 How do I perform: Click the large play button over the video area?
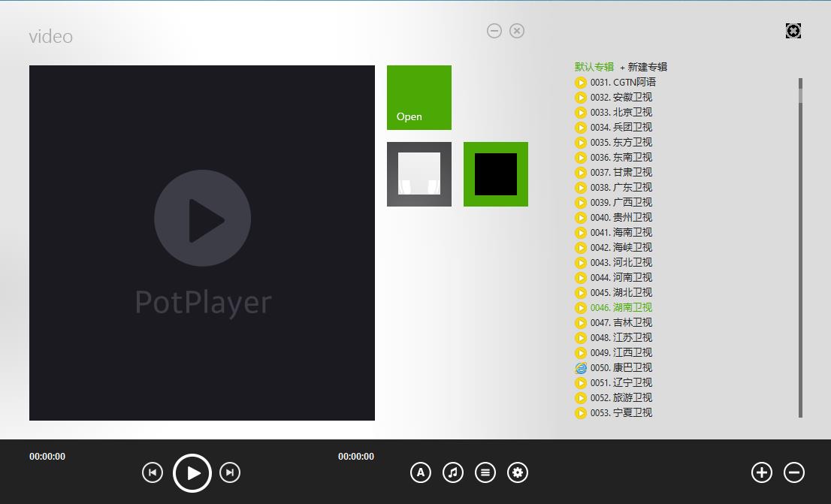pos(202,219)
